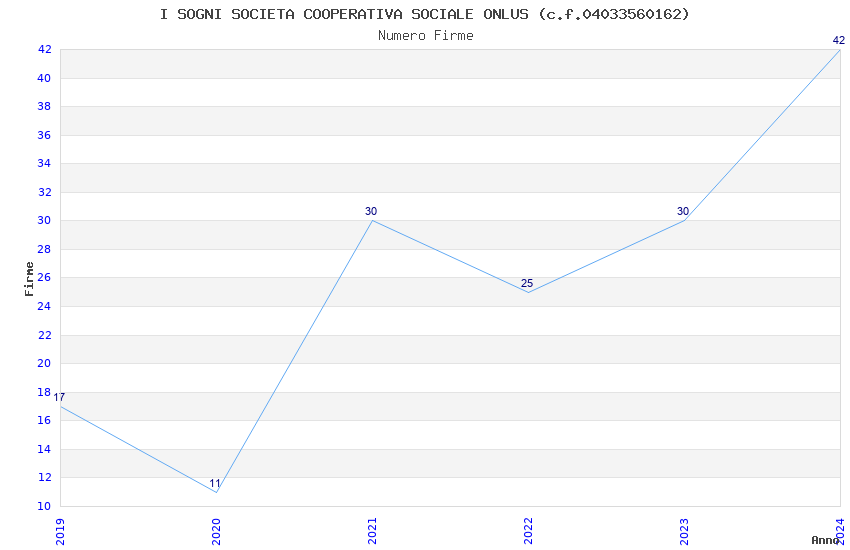Click y-axis tick 36
Screen dimensions: 850x550
pos(44,135)
